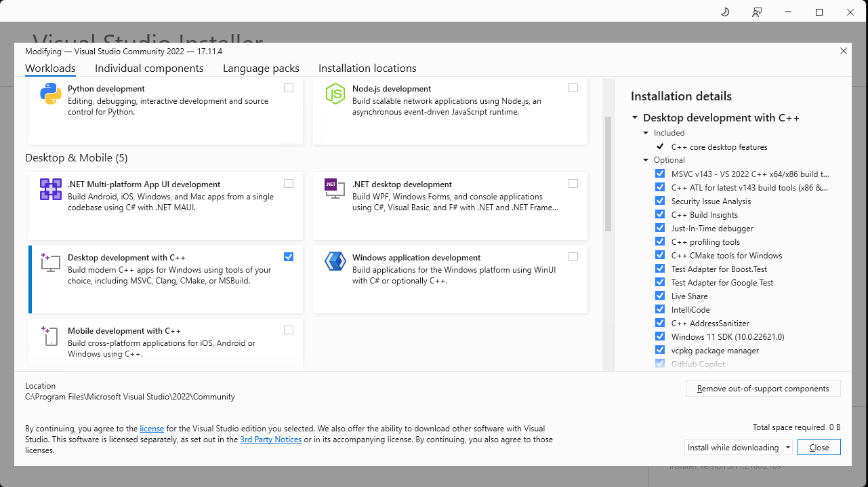Uncheck vcpkg package manager
The image size is (868, 487).
660,350
